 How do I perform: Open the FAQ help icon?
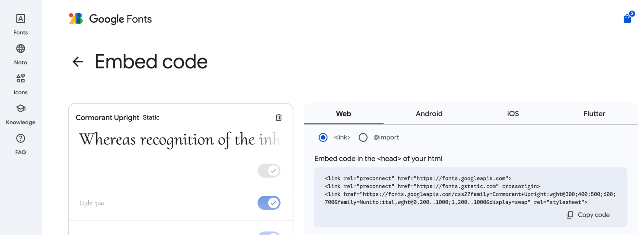pyautogui.click(x=21, y=138)
